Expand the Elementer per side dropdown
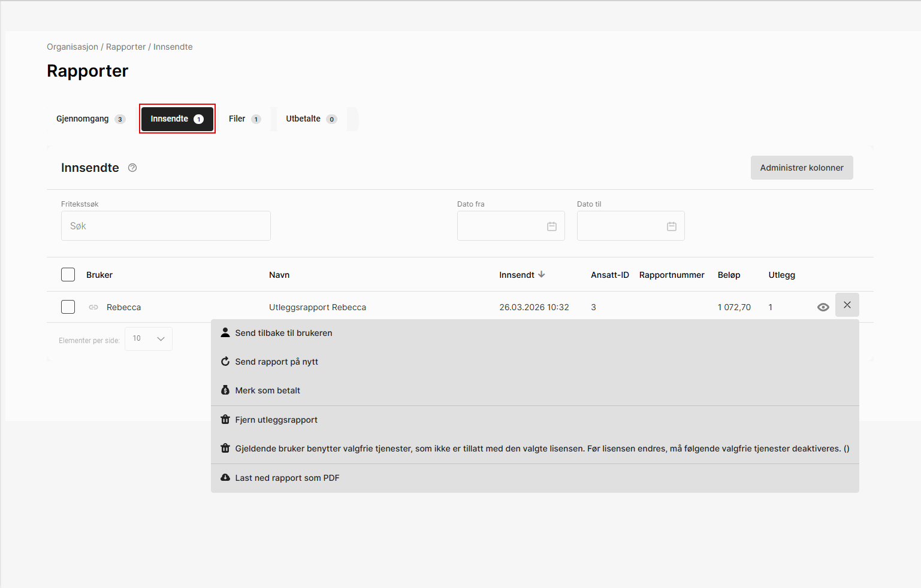 149,339
